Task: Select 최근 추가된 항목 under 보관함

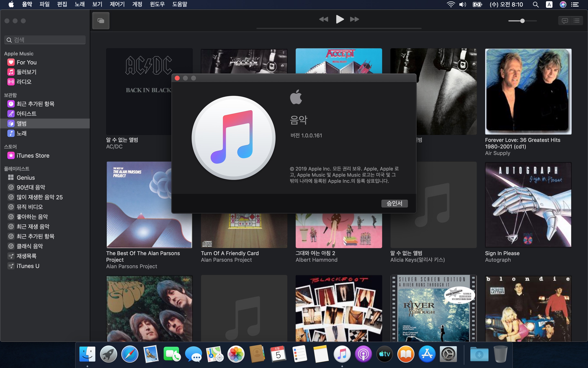Action: [45, 104]
